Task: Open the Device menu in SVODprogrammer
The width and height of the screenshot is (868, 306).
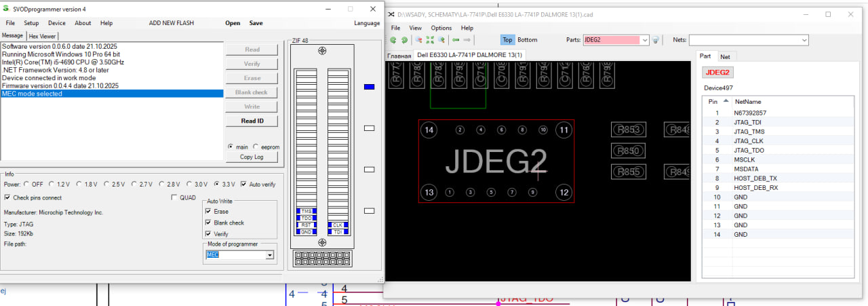Action: tap(57, 23)
